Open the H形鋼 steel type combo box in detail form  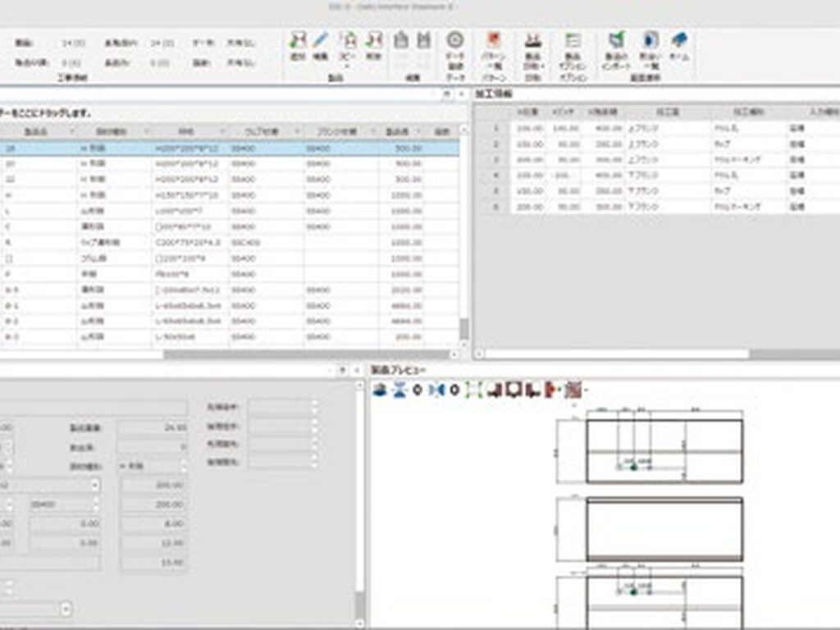(153, 467)
